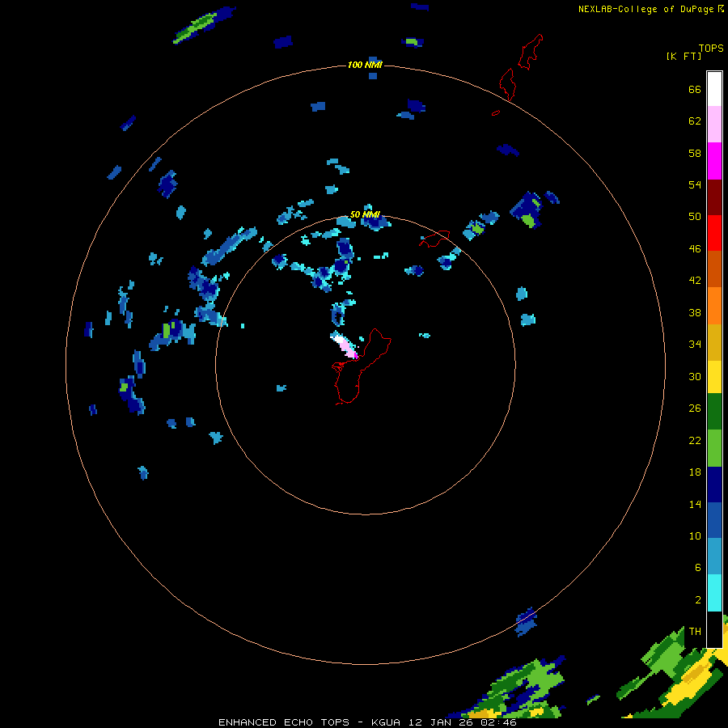The image size is (728, 728).
Task: Click the dark red 54 kft swatch
Action: pos(714,197)
